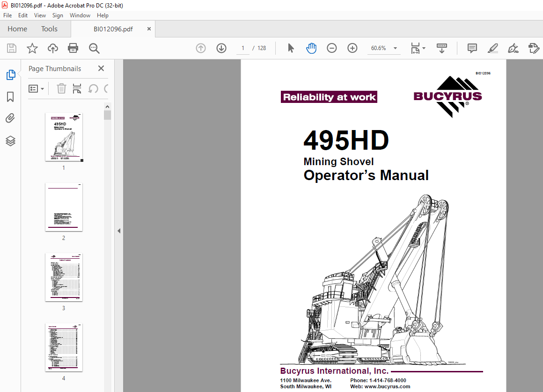Zoom in with plus icon
The width and height of the screenshot is (543, 392).
tap(352, 48)
